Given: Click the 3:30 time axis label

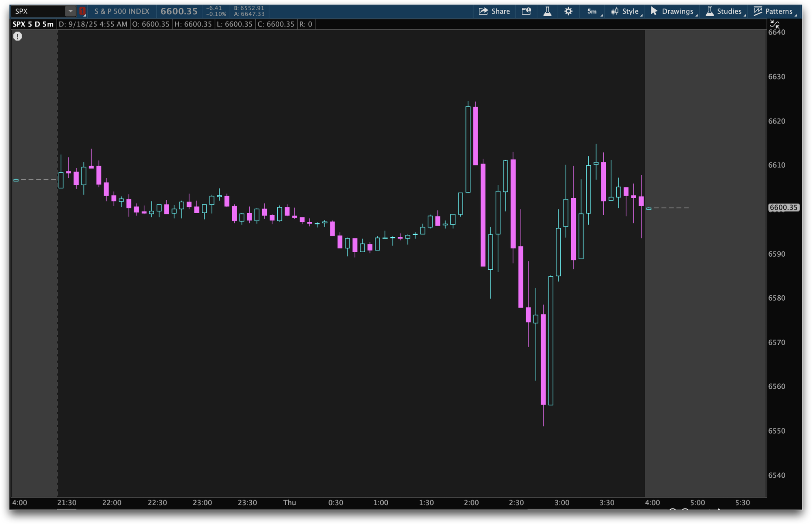Looking at the screenshot, I should click(607, 502).
